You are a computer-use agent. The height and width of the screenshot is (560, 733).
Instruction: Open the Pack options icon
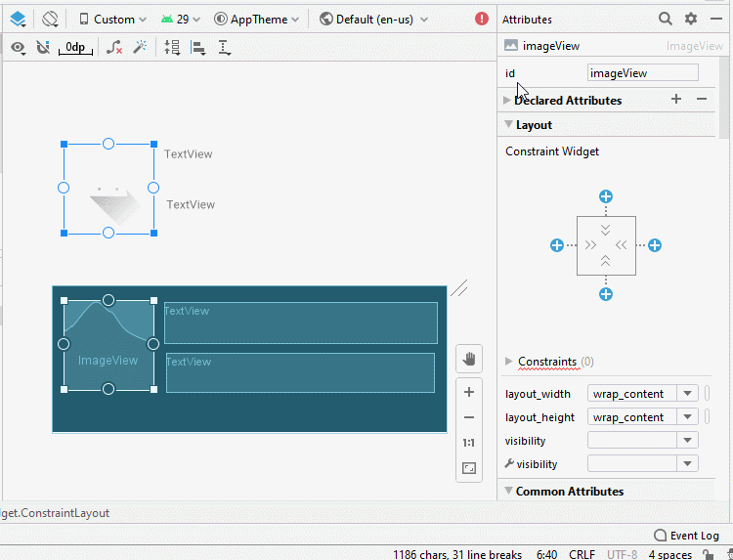172,47
